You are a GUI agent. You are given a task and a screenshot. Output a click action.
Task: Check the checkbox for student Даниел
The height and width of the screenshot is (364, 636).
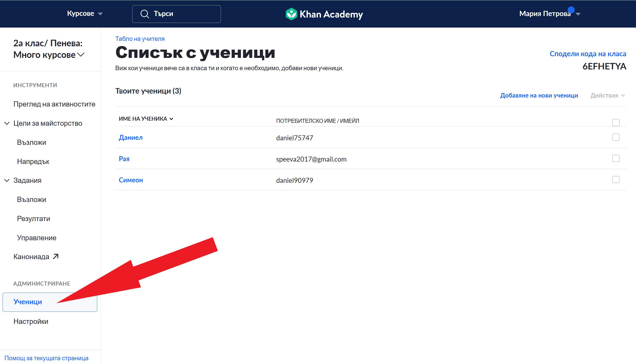pos(615,137)
